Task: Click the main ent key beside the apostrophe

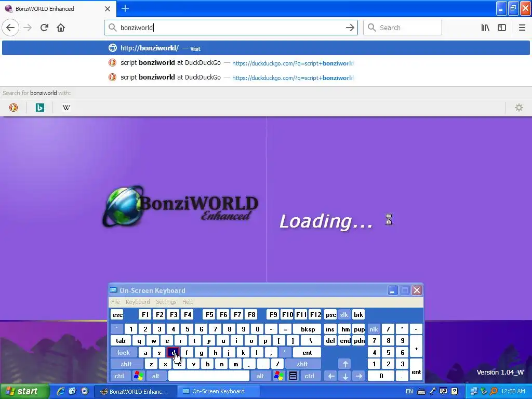Action: [x=307, y=353]
